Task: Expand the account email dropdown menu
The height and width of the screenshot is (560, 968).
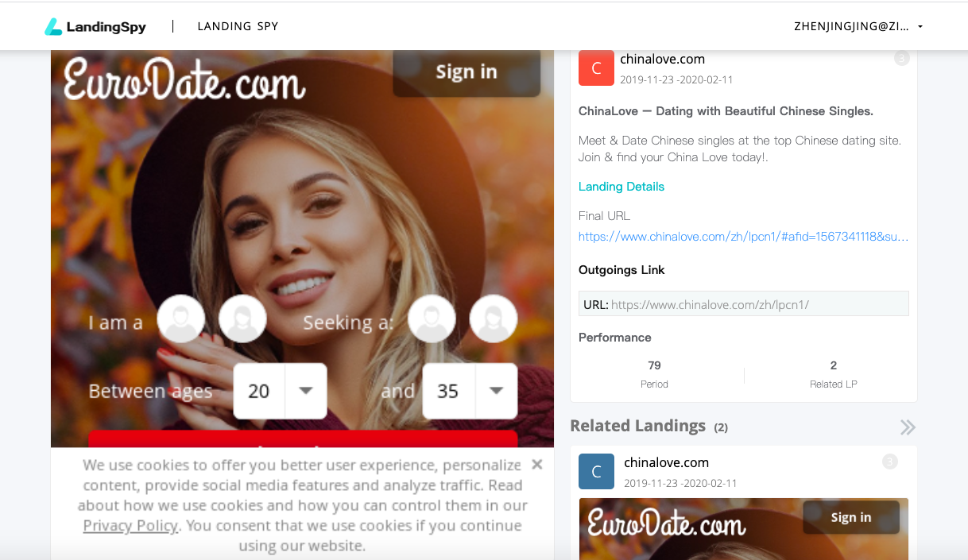Action: [920, 26]
